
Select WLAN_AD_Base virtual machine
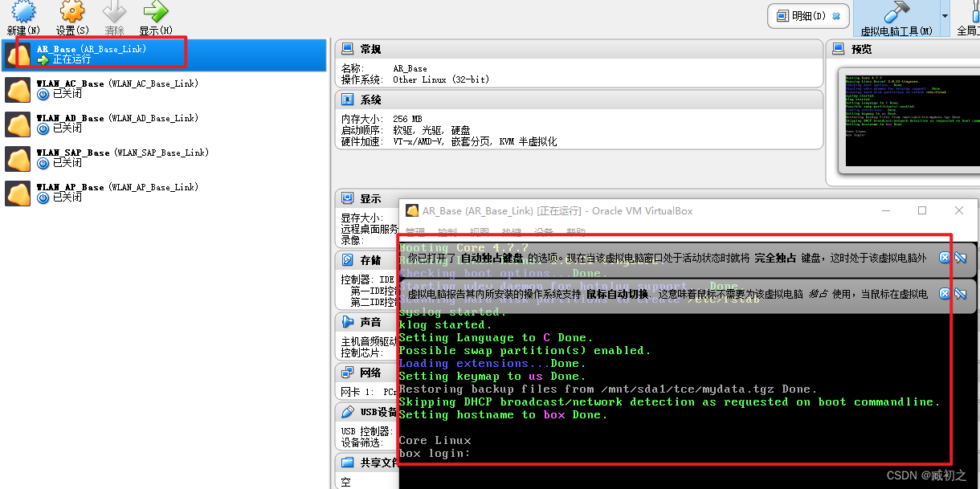click(x=164, y=124)
